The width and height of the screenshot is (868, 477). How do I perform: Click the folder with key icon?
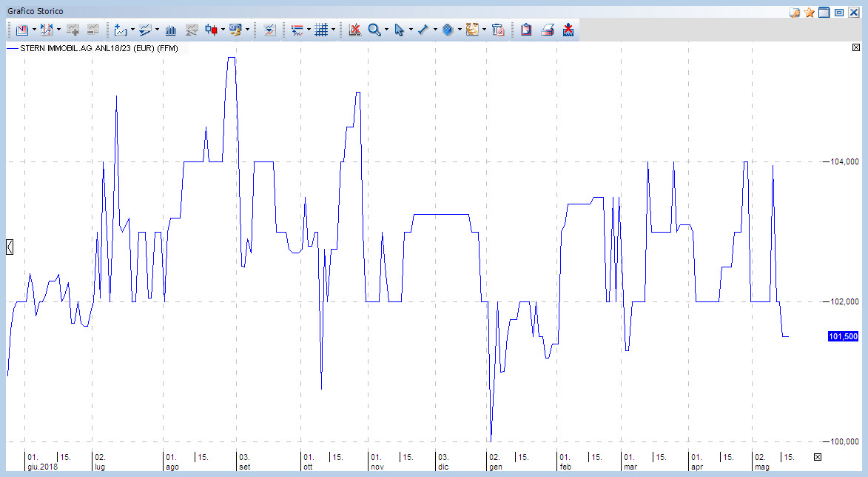tap(795, 13)
